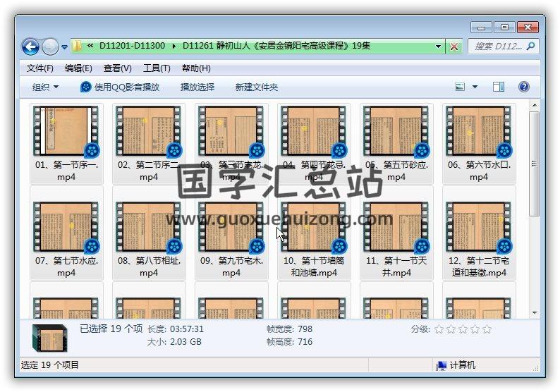This screenshot has height=392, width=560.
Task: Open the address bar history dropdown
Action: point(438,47)
